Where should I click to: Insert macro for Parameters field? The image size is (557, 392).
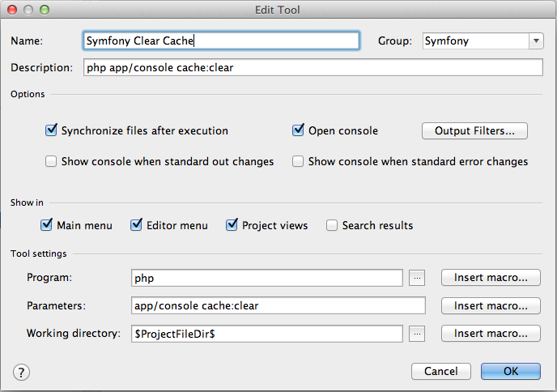[x=491, y=305]
